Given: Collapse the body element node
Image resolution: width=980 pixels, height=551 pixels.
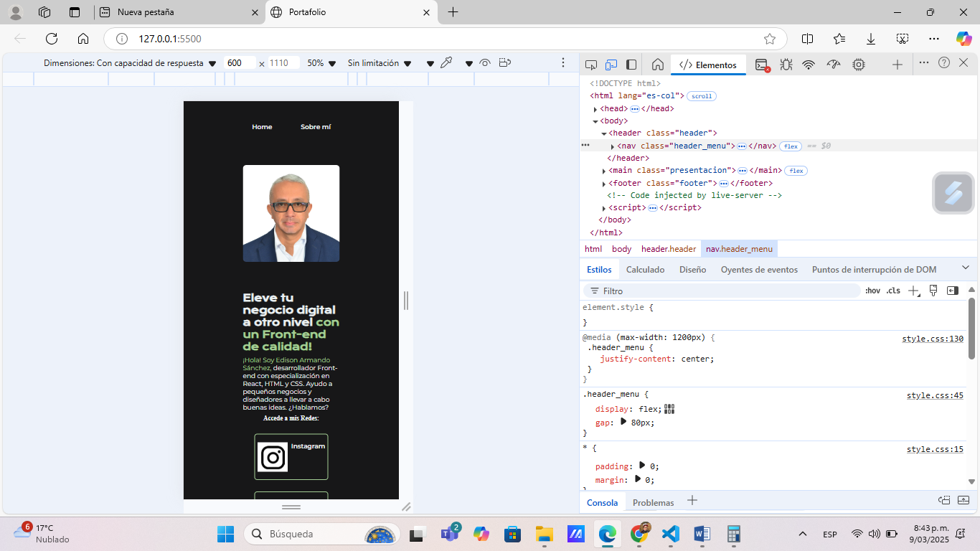Looking at the screenshot, I should point(595,121).
